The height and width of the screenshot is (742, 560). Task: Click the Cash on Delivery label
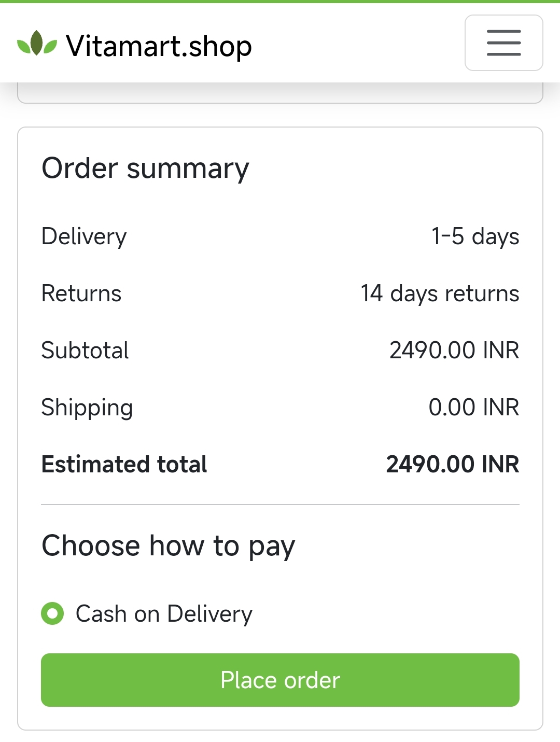(x=164, y=614)
